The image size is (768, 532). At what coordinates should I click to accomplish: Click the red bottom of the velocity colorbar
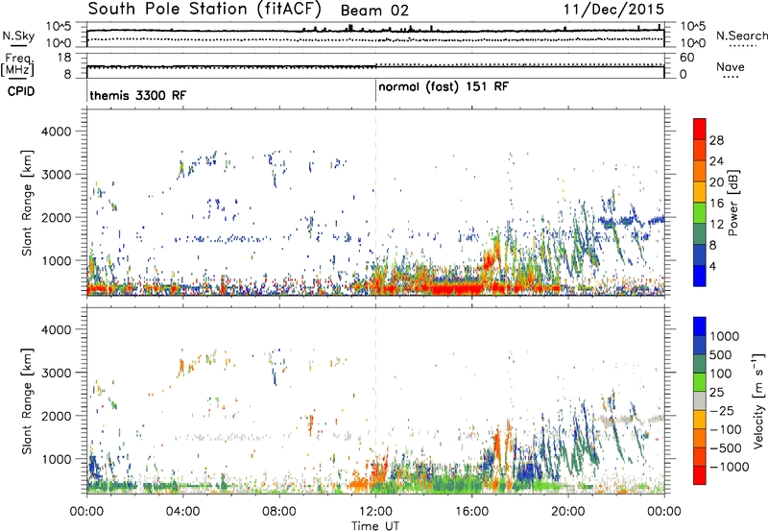[x=700, y=475]
